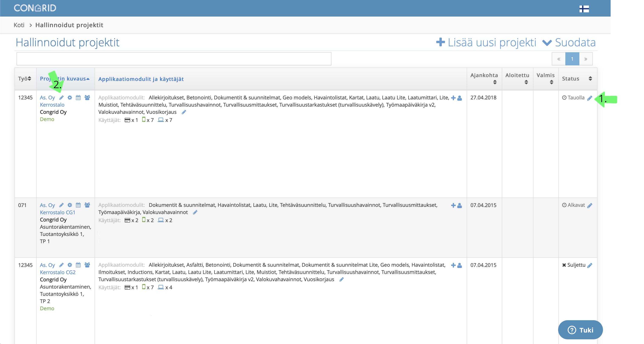Edit modules pencil after Vuosikorjaus in first row
The image size is (644, 344).
(x=184, y=112)
